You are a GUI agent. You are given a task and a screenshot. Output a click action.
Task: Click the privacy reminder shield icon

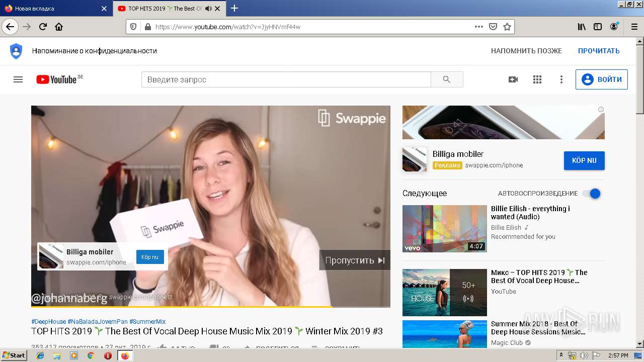pos(16,51)
